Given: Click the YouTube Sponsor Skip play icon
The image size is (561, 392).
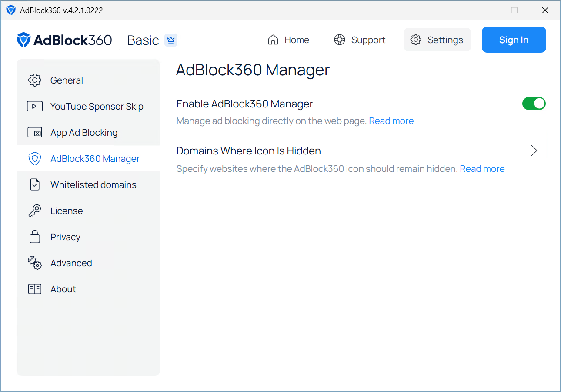Looking at the screenshot, I should 35,106.
